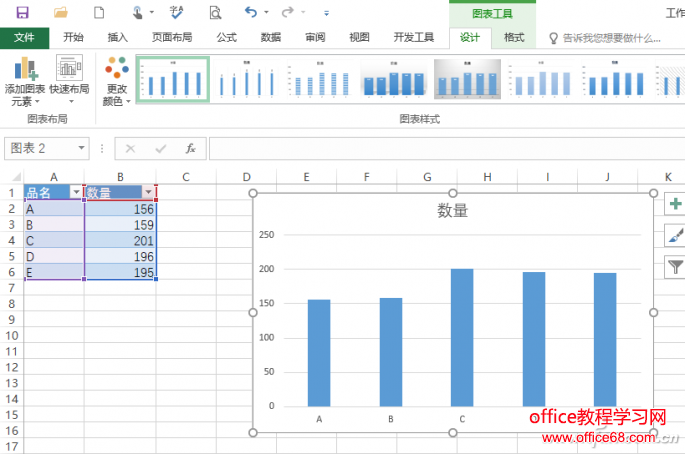Image resolution: width=685 pixels, height=454 pixels.
Task: Switch to the 数据 tab
Action: [x=271, y=38]
